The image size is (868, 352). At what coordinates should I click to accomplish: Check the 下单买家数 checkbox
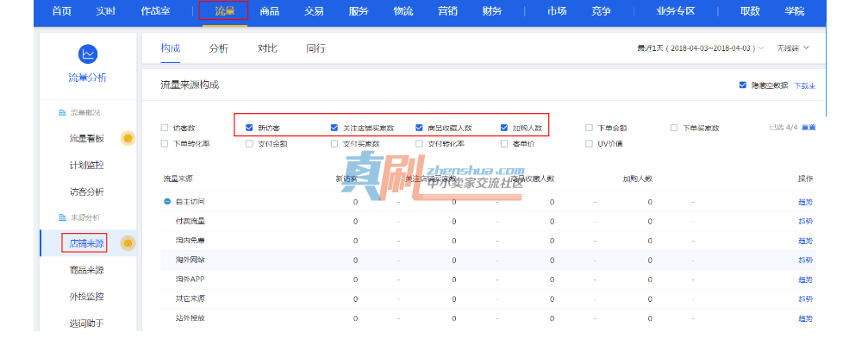[x=674, y=128]
